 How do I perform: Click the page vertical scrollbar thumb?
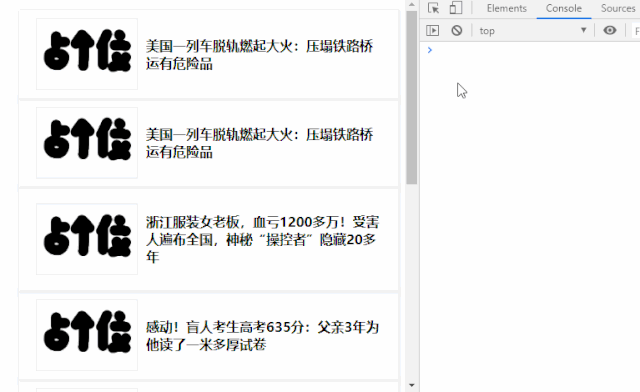coord(411,98)
